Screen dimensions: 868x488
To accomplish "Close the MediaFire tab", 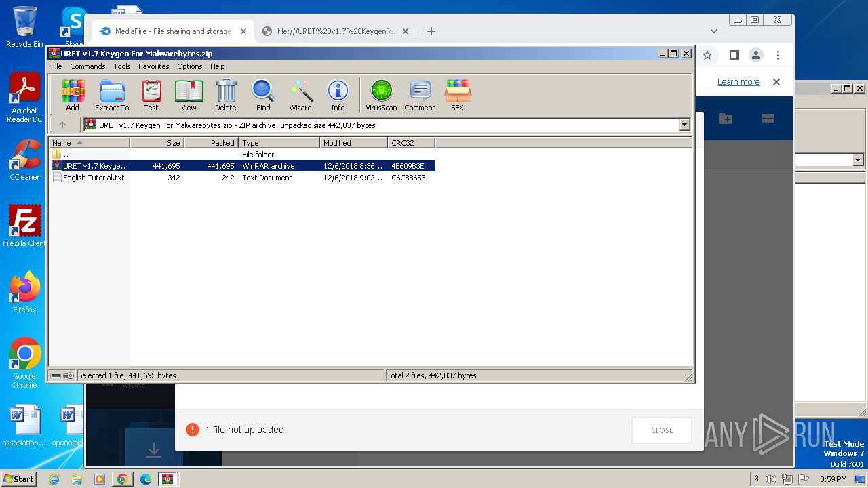I will pos(243,31).
